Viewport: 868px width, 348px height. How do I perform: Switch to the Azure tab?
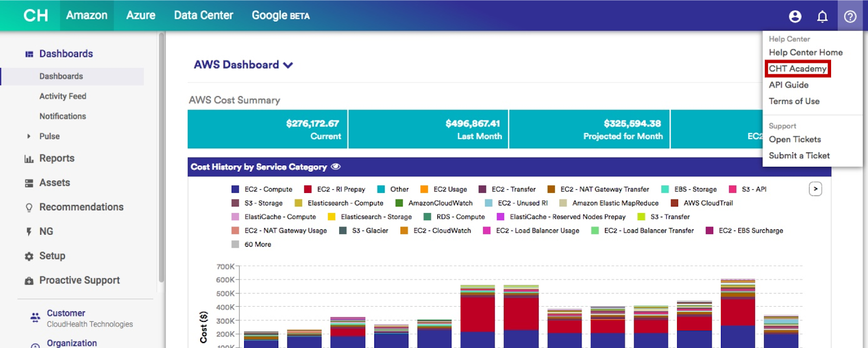[x=141, y=15]
